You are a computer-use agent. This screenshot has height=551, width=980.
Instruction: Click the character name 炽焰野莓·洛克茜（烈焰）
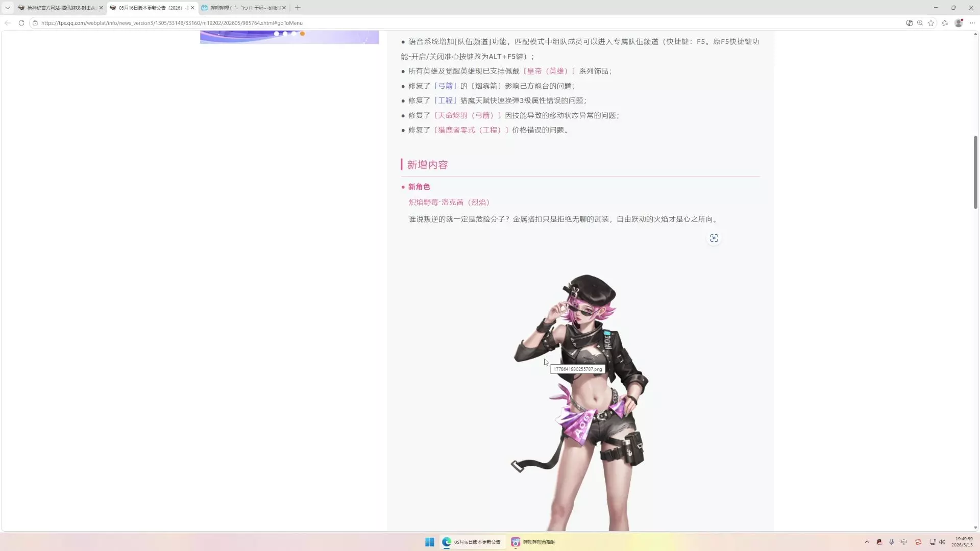449,203
